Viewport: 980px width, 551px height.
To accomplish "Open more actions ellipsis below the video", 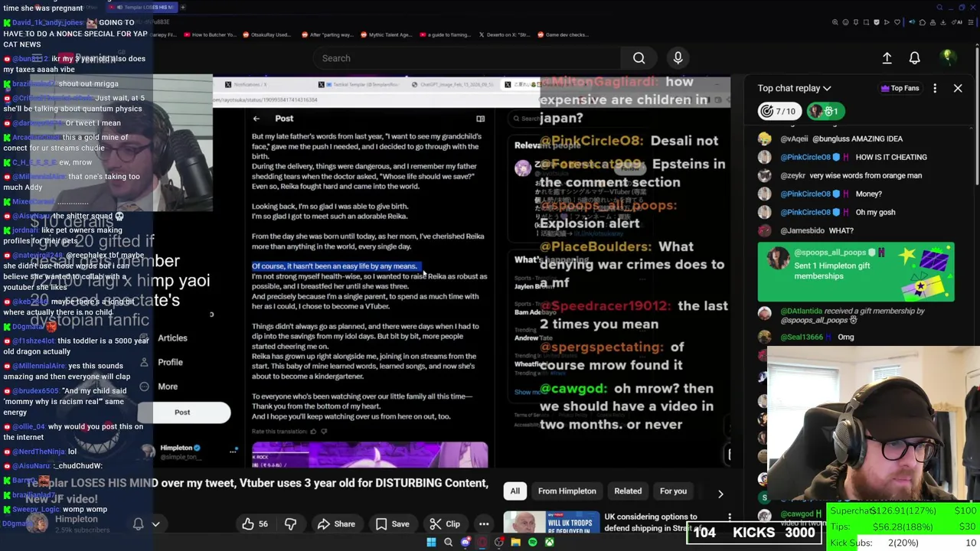I will point(484,524).
